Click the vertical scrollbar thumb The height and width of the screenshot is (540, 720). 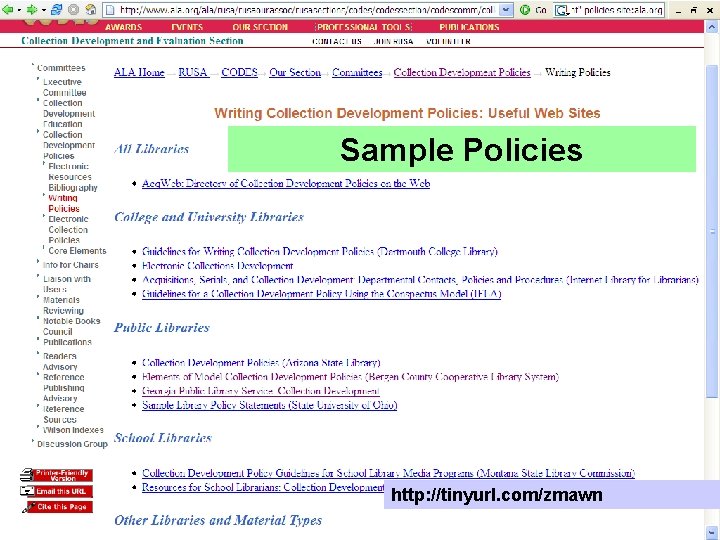pyautogui.click(x=712, y=231)
